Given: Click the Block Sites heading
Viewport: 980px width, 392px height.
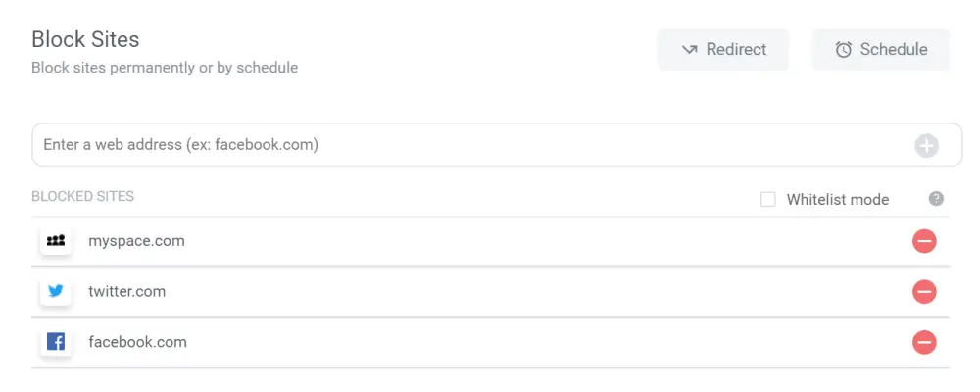Looking at the screenshot, I should 85,39.
